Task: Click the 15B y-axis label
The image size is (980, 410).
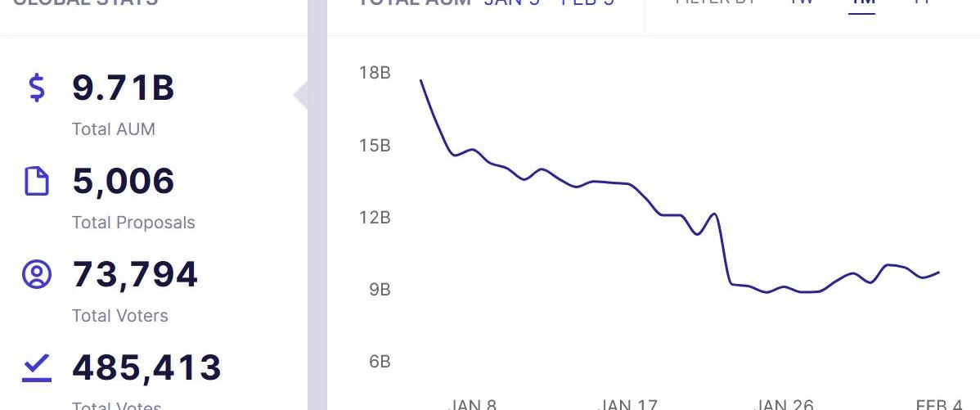Action: 375,146
